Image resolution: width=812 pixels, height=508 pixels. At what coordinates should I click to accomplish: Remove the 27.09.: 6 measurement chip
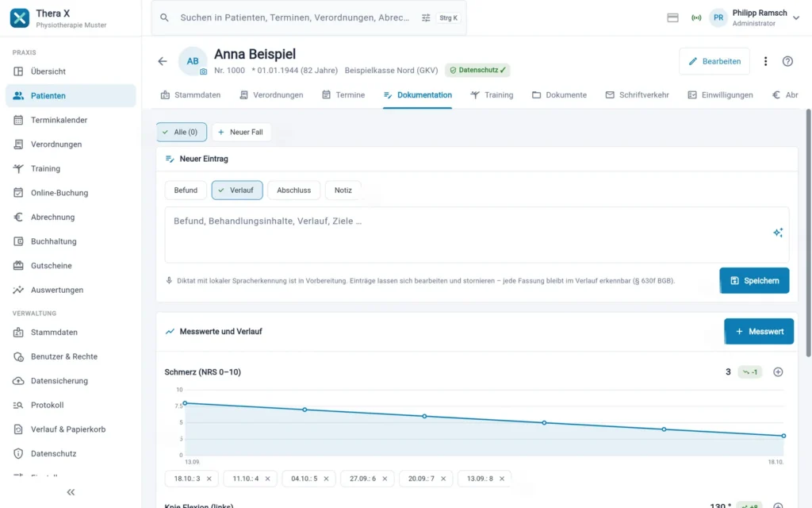pyautogui.click(x=385, y=479)
